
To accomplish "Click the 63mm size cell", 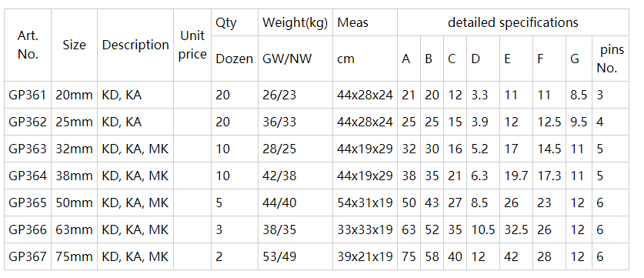I will pyautogui.click(x=75, y=229).
